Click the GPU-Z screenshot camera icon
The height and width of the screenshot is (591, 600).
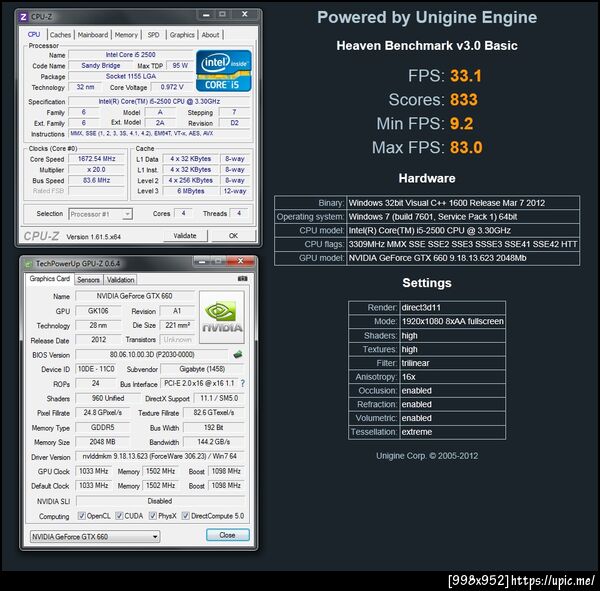pos(243,279)
